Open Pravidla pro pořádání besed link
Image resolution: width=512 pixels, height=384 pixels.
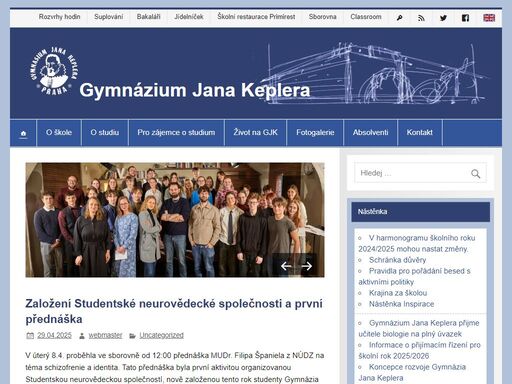(414, 276)
